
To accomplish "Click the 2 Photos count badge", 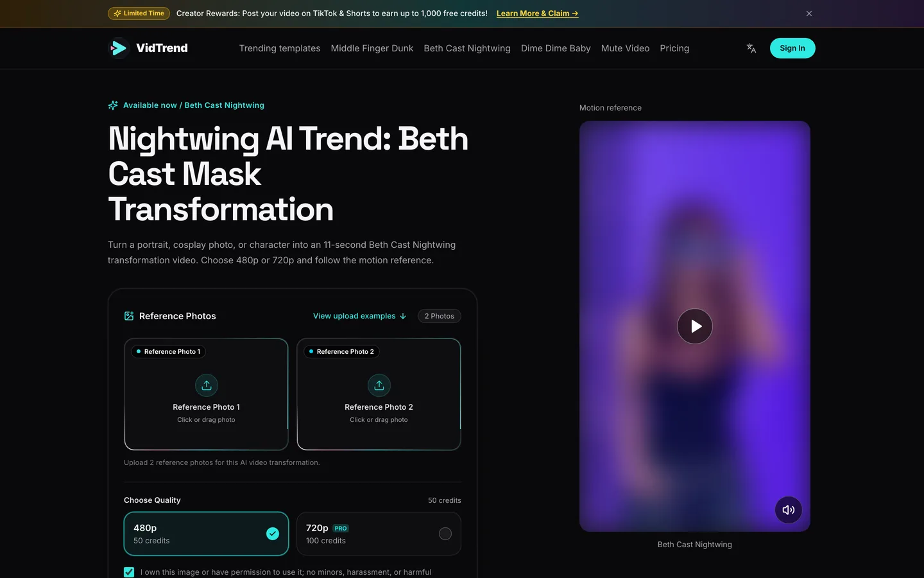I will [440, 316].
